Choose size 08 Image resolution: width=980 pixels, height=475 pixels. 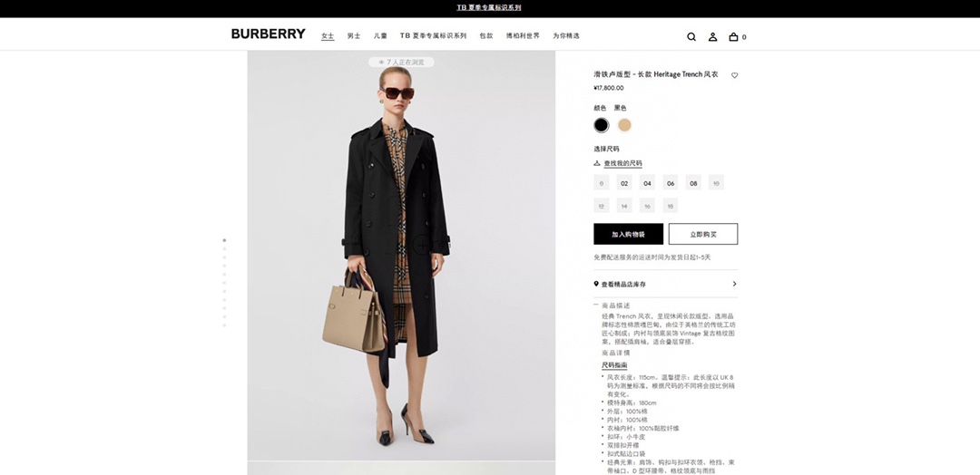pyautogui.click(x=693, y=183)
